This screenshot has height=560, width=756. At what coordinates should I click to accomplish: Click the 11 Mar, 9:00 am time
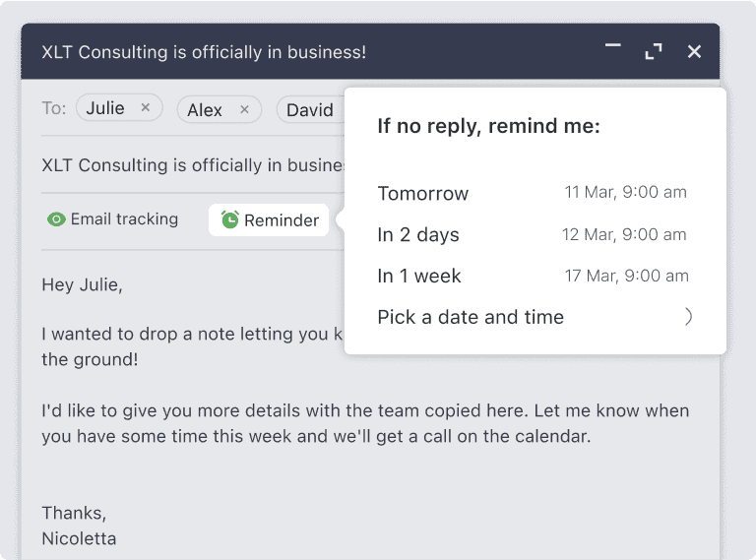click(x=626, y=192)
